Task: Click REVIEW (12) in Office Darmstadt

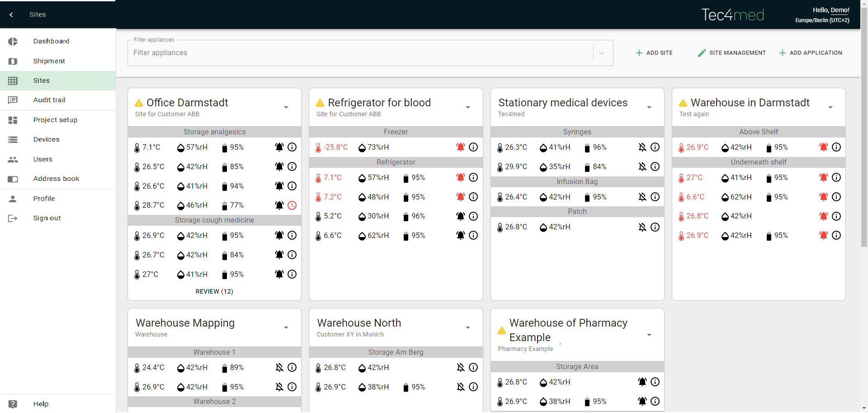Action: tap(214, 291)
